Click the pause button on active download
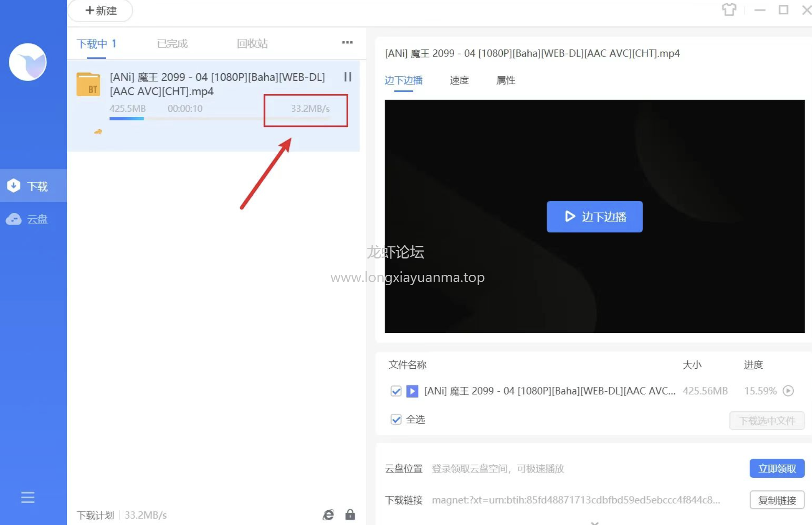812x525 pixels. click(x=349, y=77)
